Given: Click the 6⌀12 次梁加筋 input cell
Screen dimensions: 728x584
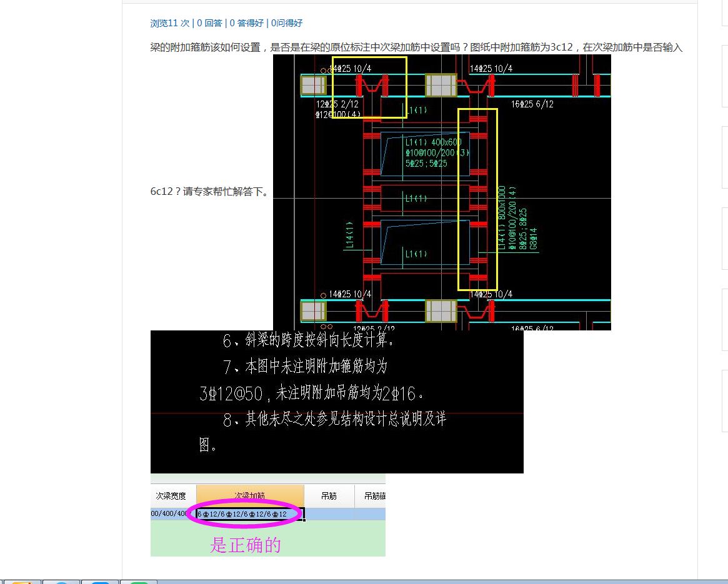Looking at the screenshot, I should 249,514.
